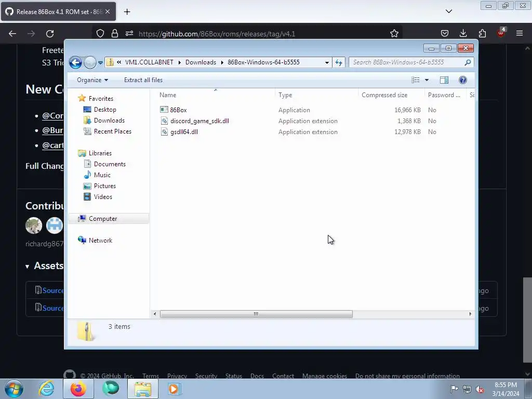Click the Terms footer link on GitHub
532x399 pixels.
[x=151, y=376]
